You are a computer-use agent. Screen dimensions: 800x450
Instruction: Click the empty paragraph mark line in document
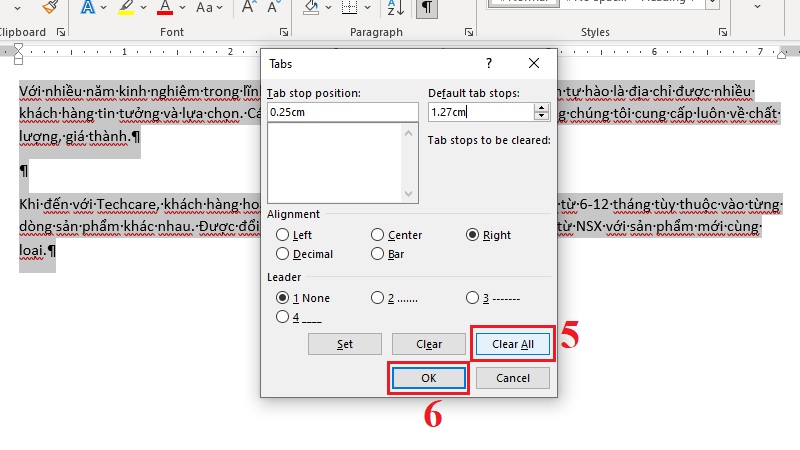[x=23, y=171]
